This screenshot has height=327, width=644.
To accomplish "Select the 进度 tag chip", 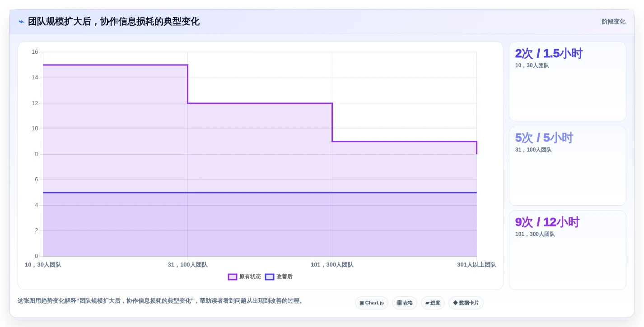I will pyautogui.click(x=433, y=303).
